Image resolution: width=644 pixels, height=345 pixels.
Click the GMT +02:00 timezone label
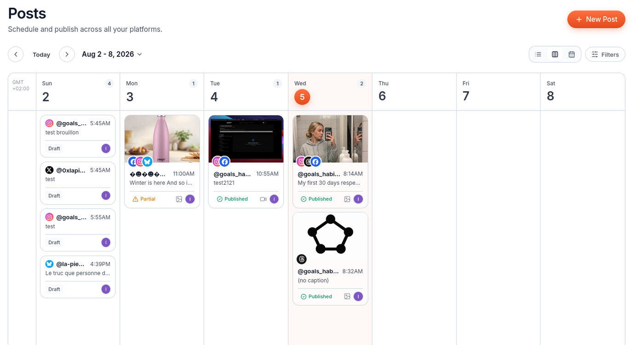21,85
